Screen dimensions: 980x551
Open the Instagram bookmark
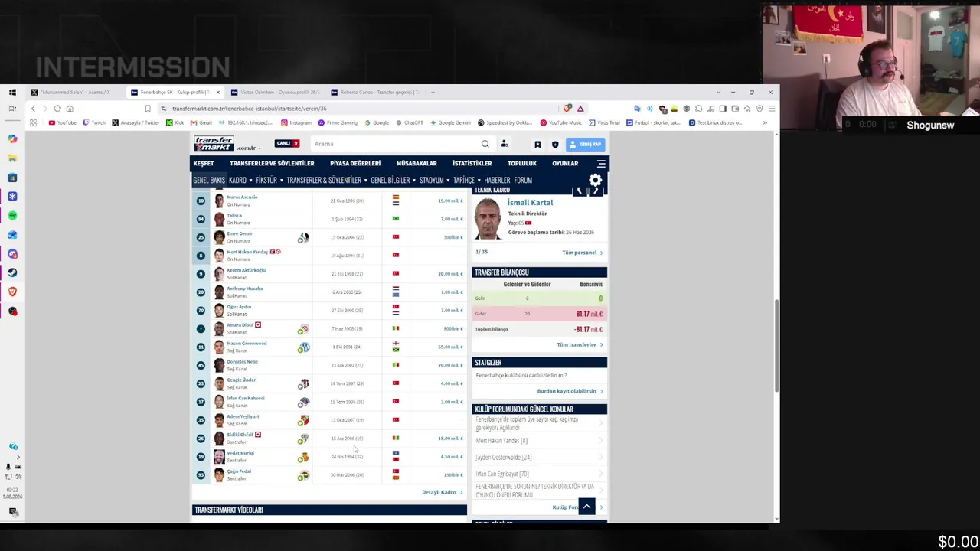pos(296,122)
